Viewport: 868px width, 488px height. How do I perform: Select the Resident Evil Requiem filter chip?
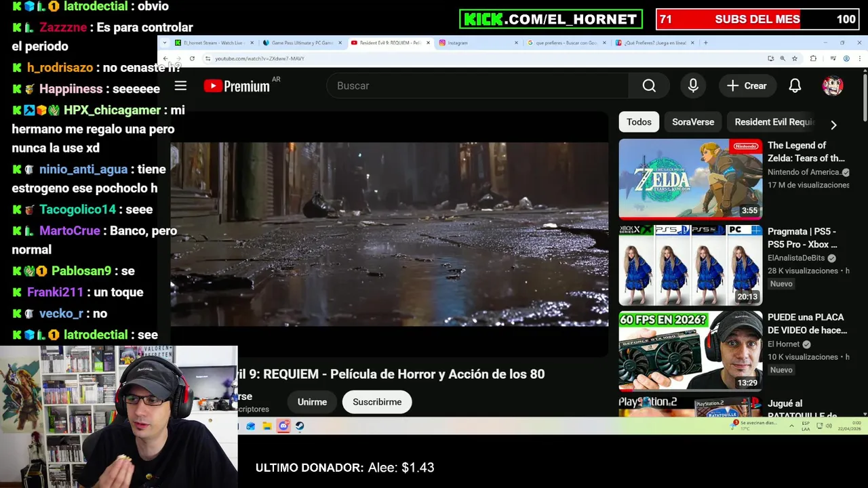pyautogui.click(x=774, y=122)
